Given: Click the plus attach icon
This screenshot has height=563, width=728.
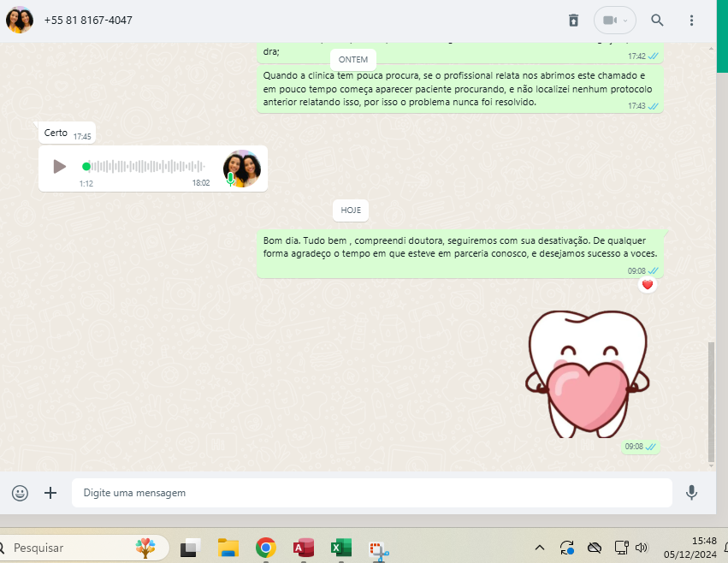Looking at the screenshot, I should [50, 493].
